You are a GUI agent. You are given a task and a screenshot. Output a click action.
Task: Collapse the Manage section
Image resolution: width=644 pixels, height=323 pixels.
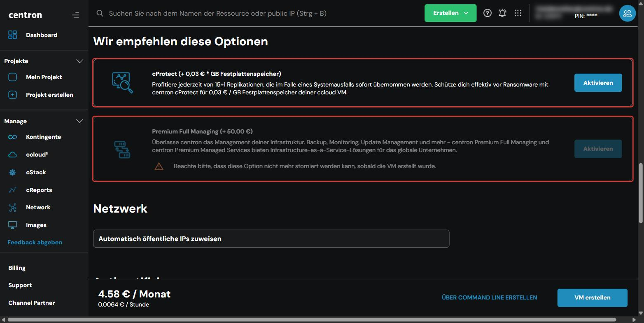pyautogui.click(x=79, y=121)
